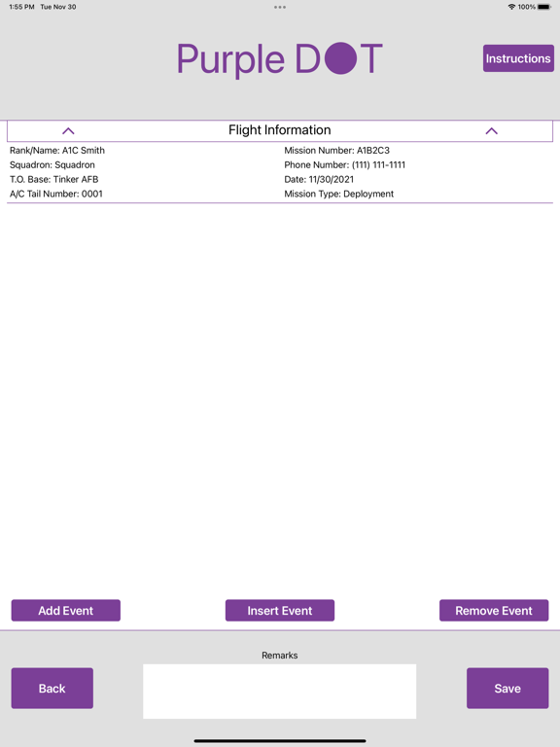This screenshot has height=747, width=560.
Task: Select the T.O. Base: Tinker AFB line
Action: tap(53, 179)
